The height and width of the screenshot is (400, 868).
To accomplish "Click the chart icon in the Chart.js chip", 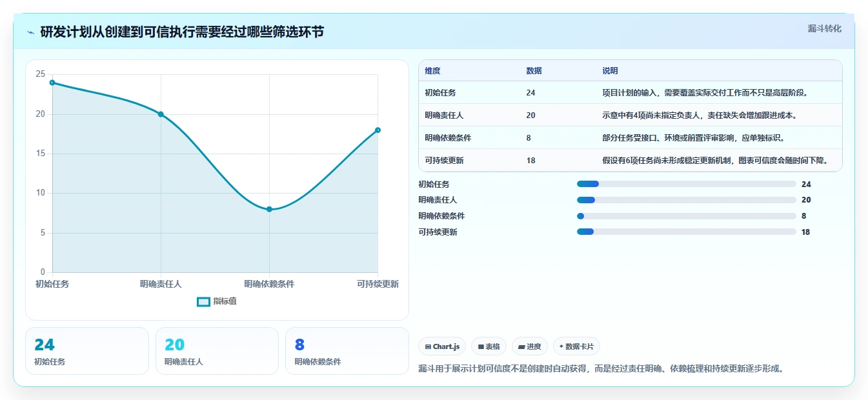I will coord(428,346).
